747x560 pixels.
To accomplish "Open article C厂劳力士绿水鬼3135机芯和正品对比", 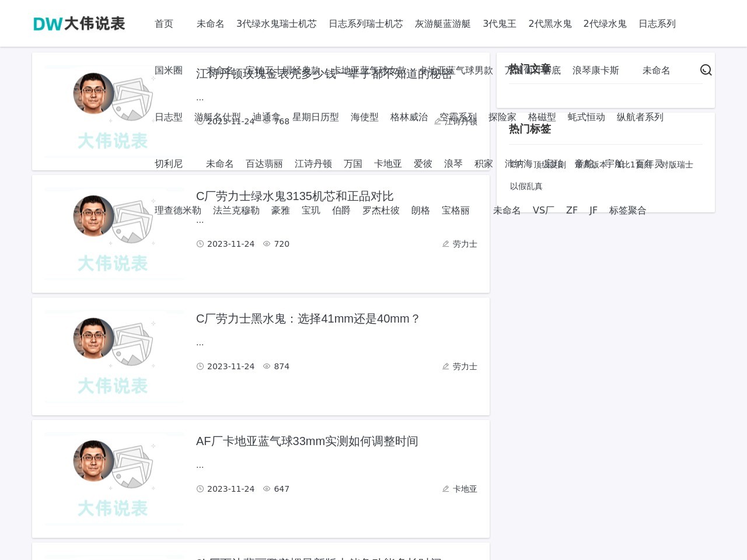I will [295, 196].
